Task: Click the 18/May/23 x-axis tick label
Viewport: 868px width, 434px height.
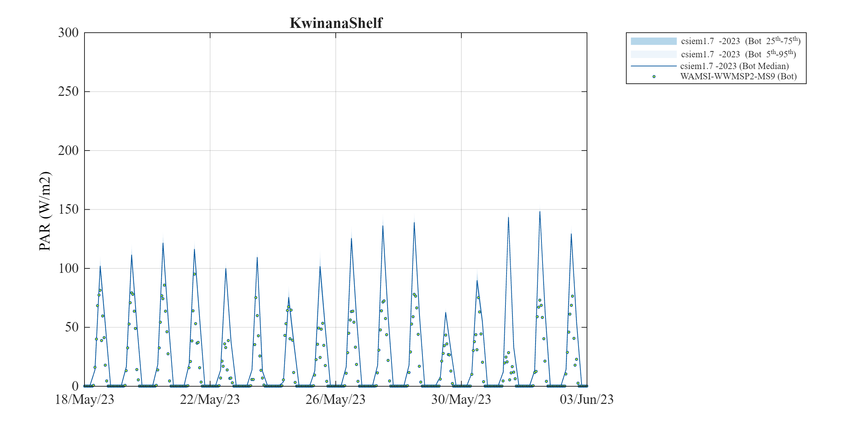Action: (x=84, y=399)
